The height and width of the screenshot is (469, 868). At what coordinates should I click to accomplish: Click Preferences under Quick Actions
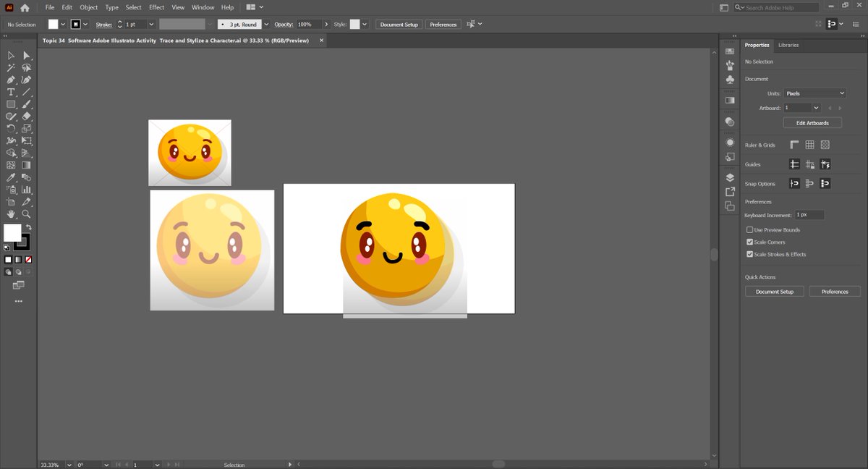point(835,292)
